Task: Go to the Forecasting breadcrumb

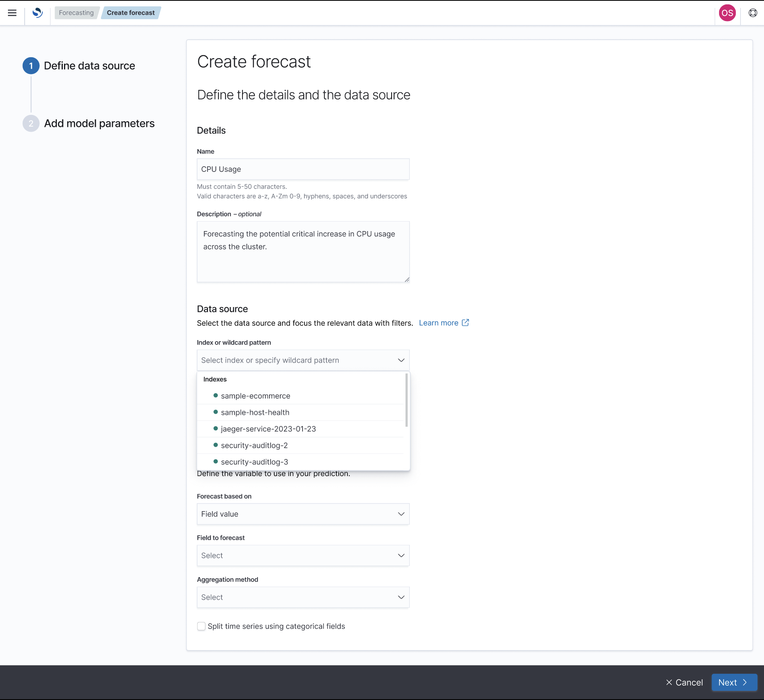Action: (76, 12)
